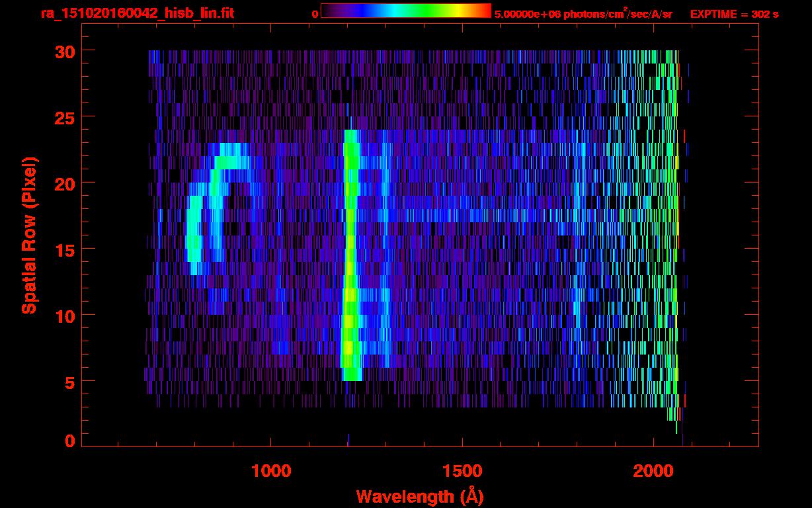Click the y-axis tick label 25
This screenshot has width=812, height=508.
(x=65, y=117)
